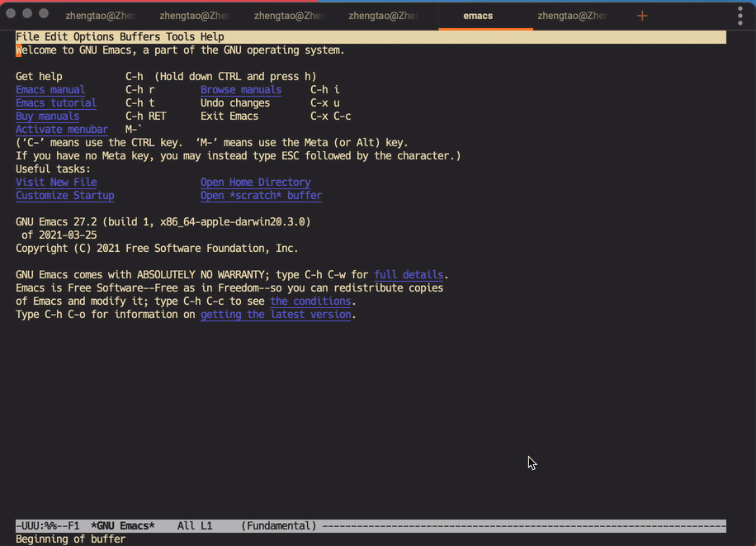This screenshot has width=756, height=546.
Task: Open the vertical three-dot terminal menu
Action: (x=740, y=16)
